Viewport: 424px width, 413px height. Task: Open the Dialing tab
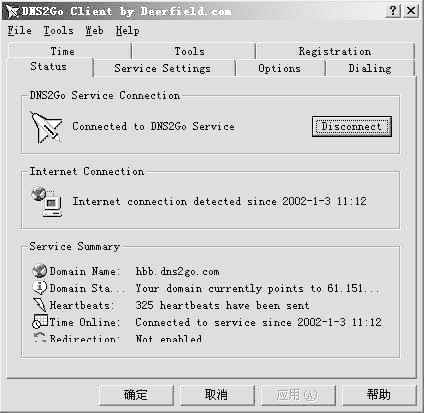370,68
